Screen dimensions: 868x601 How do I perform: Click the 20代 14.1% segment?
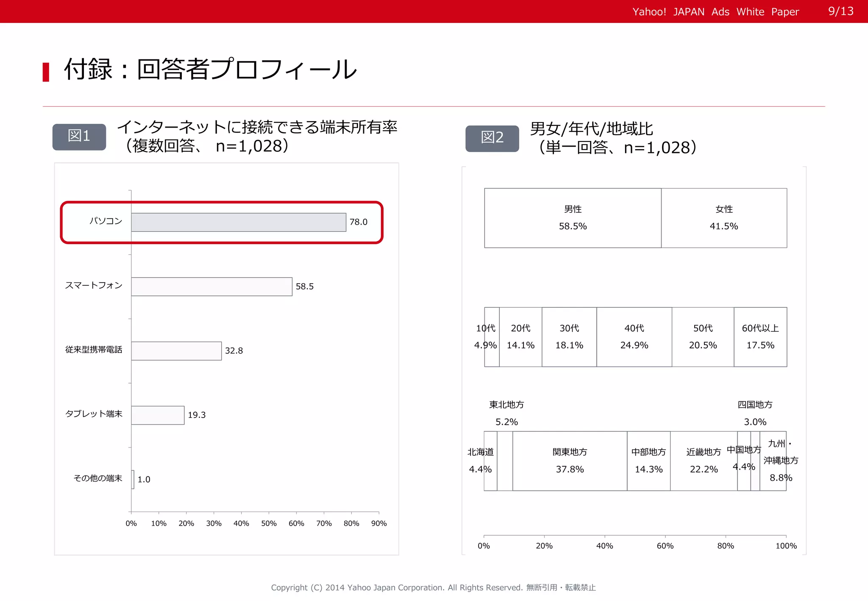[520, 337]
